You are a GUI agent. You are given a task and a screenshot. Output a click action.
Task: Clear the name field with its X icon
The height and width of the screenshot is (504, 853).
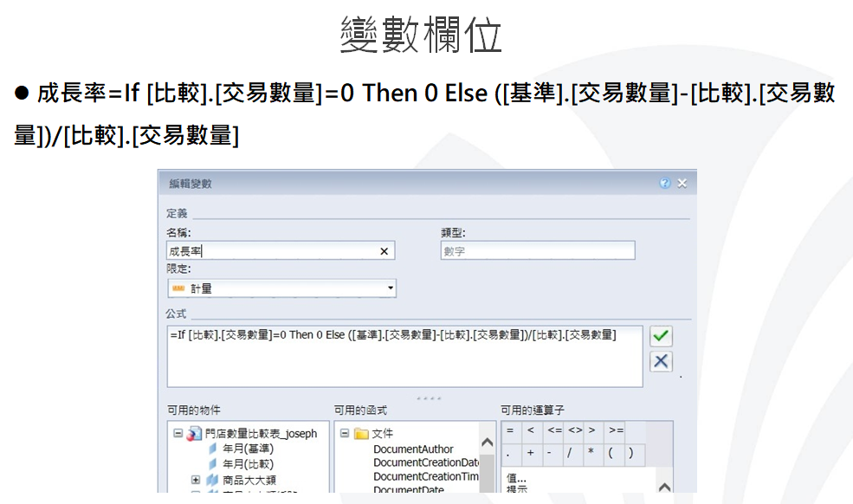pyautogui.click(x=384, y=251)
